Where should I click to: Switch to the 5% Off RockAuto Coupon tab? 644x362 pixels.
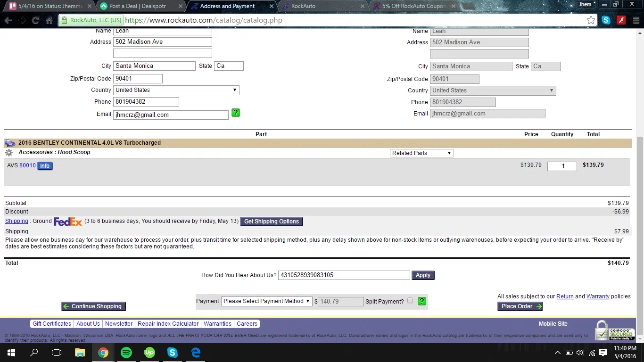click(x=413, y=6)
